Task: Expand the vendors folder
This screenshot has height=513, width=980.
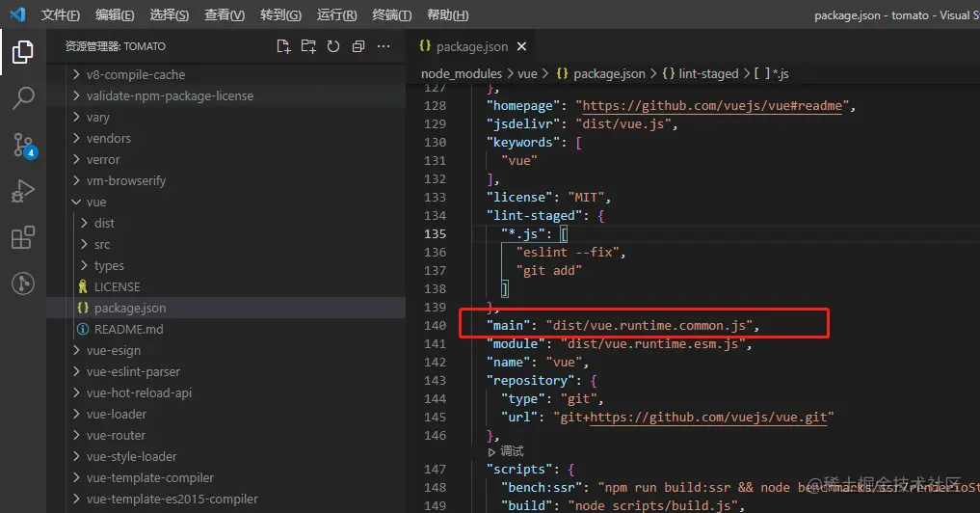Action: click(x=225, y=138)
